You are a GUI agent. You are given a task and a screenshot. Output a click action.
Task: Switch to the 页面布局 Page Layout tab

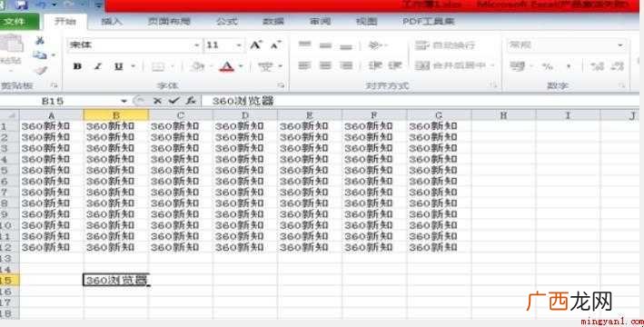pyautogui.click(x=169, y=22)
